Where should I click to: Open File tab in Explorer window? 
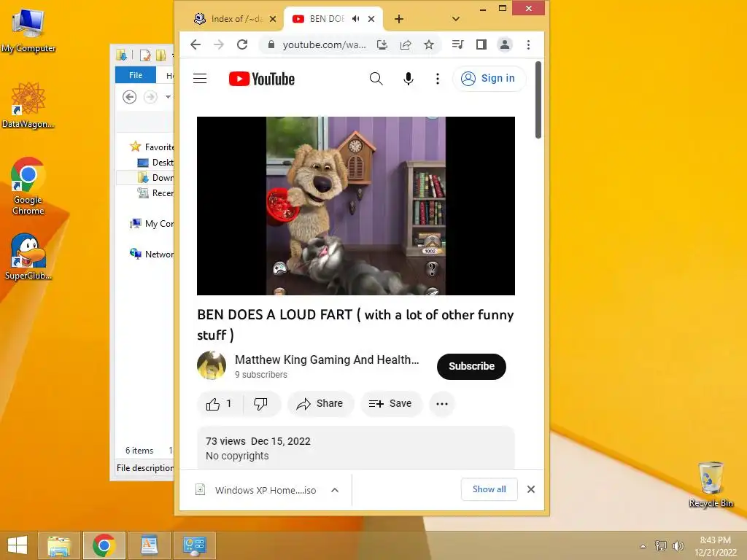pos(135,75)
